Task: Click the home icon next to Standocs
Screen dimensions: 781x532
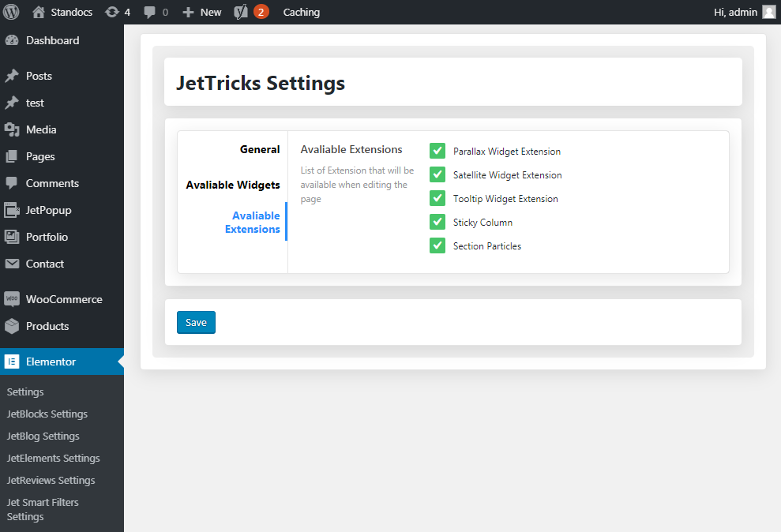Action: [39, 12]
